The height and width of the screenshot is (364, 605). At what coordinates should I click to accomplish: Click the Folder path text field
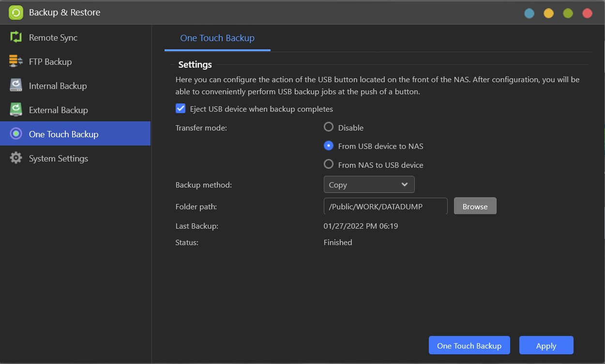pyautogui.click(x=385, y=206)
